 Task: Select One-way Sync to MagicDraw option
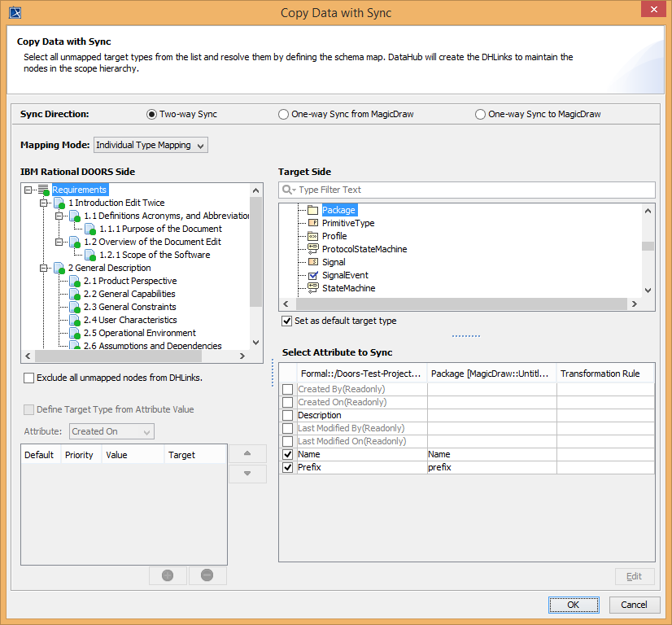coord(480,115)
